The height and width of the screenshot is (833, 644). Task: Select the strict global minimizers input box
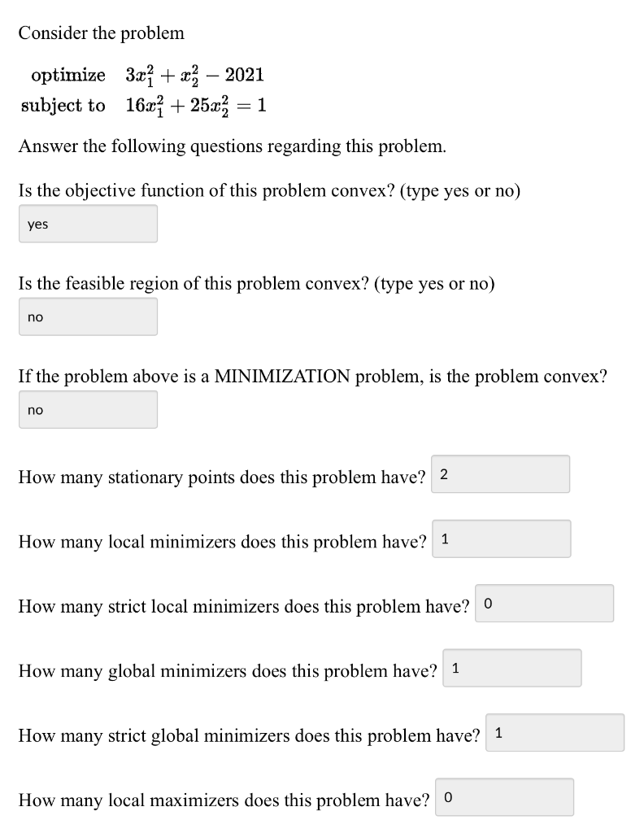(x=555, y=732)
